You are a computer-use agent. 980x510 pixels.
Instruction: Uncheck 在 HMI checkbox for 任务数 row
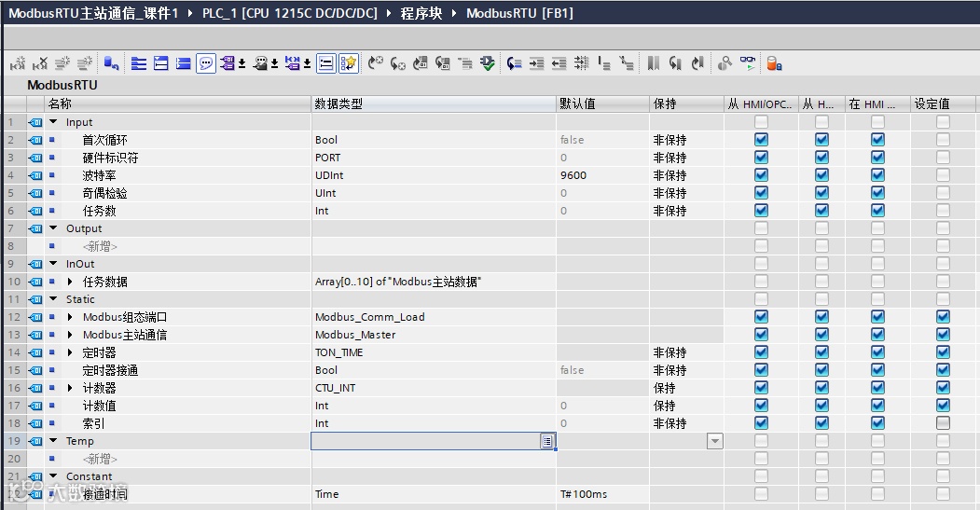[877, 211]
